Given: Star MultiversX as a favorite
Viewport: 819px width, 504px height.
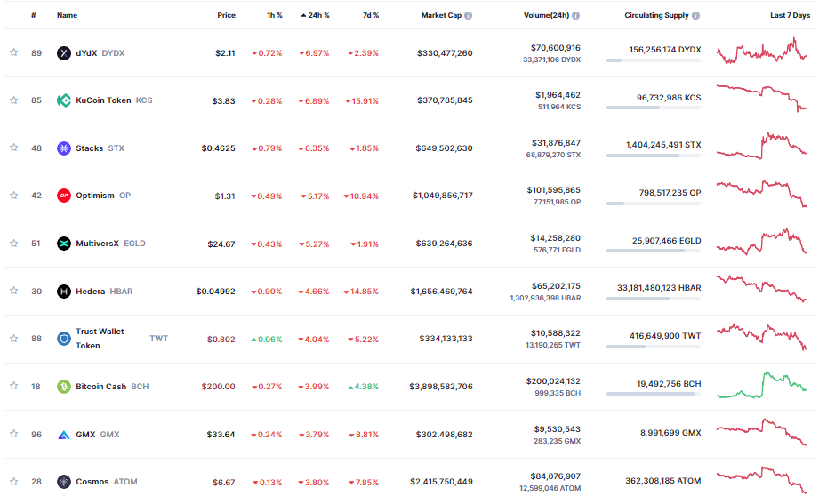Looking at the screenshot, I should (x=14, y=244).
